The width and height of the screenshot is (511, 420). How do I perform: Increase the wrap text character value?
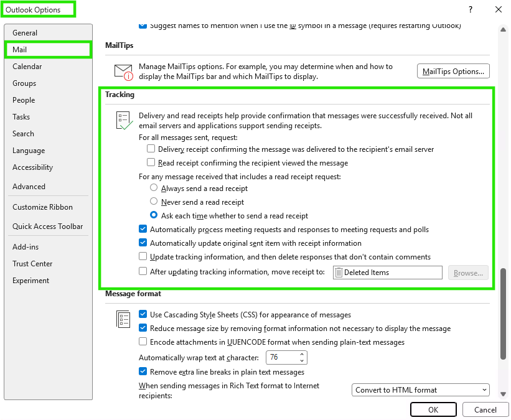pos(302,354)
